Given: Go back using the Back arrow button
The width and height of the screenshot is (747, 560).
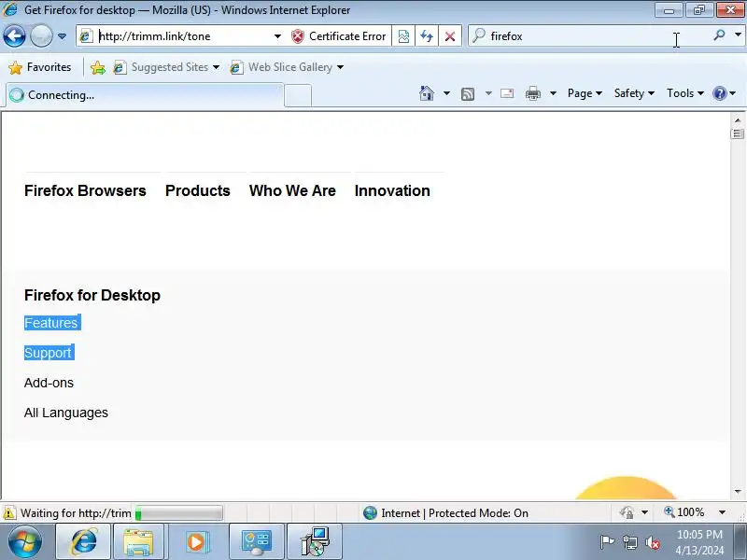Looking at the screenshot, I should [14, 36].
